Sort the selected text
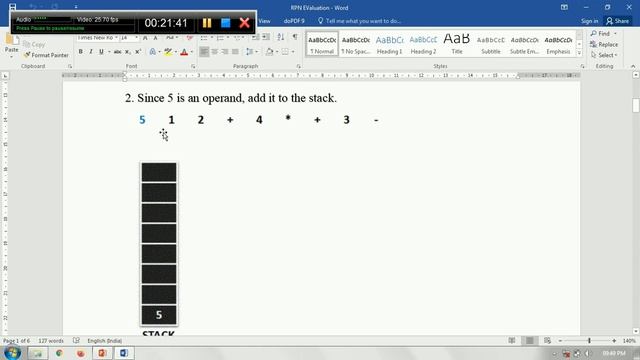Screen dimensions: 640x360 281,37
